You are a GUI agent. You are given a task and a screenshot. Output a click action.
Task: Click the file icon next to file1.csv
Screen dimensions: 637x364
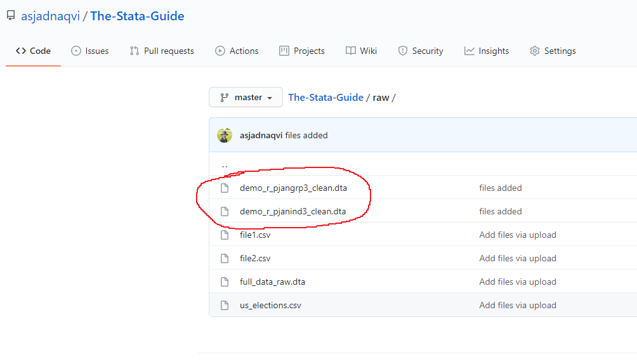coord(225,235)
